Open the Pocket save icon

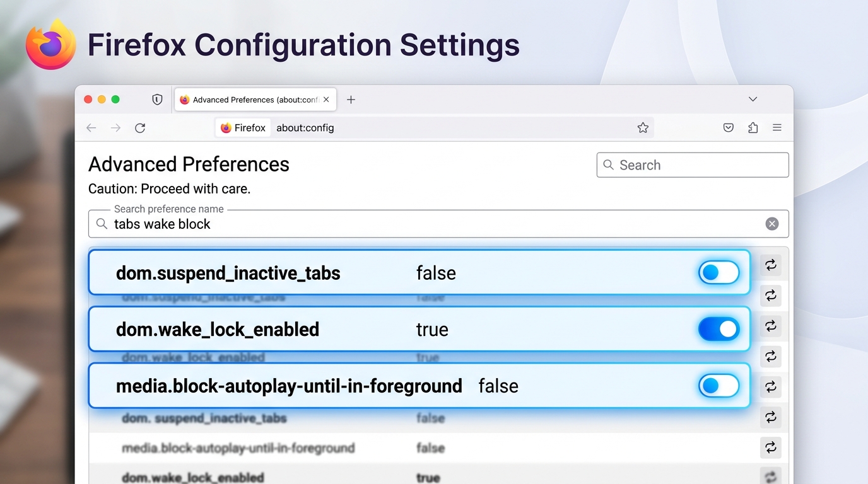coord(728,128)
